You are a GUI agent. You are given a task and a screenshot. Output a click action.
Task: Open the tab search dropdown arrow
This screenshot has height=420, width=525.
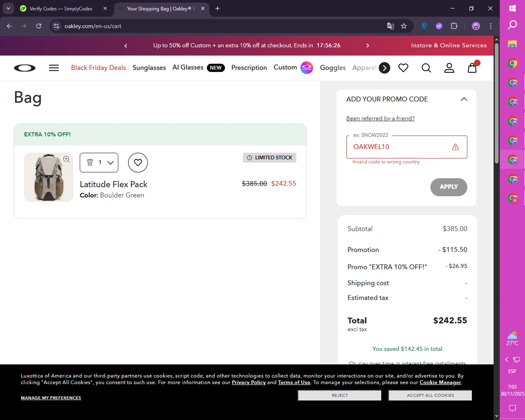click(x=8, y=8)
